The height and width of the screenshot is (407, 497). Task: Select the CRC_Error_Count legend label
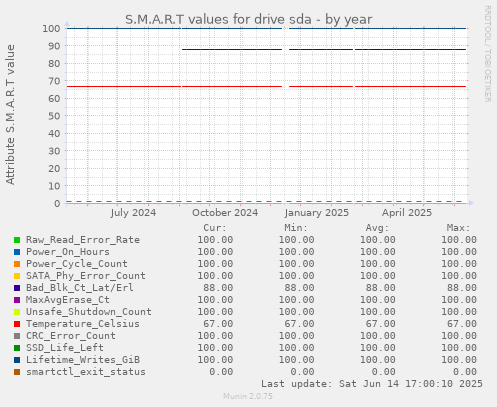click(71, 336)
